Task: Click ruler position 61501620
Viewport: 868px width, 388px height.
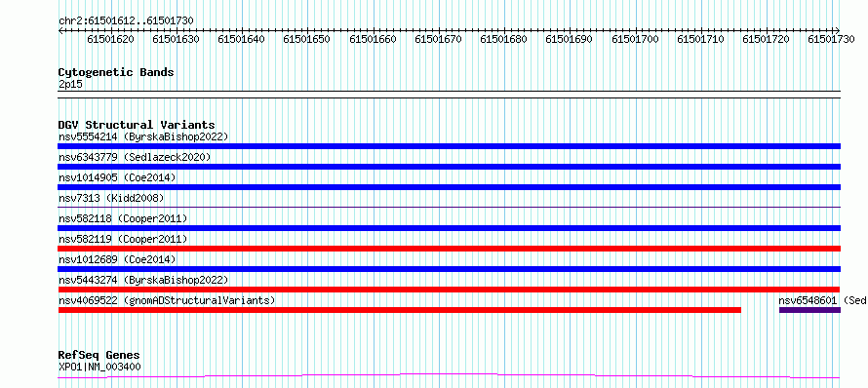Action: click(x=111, y=39)
